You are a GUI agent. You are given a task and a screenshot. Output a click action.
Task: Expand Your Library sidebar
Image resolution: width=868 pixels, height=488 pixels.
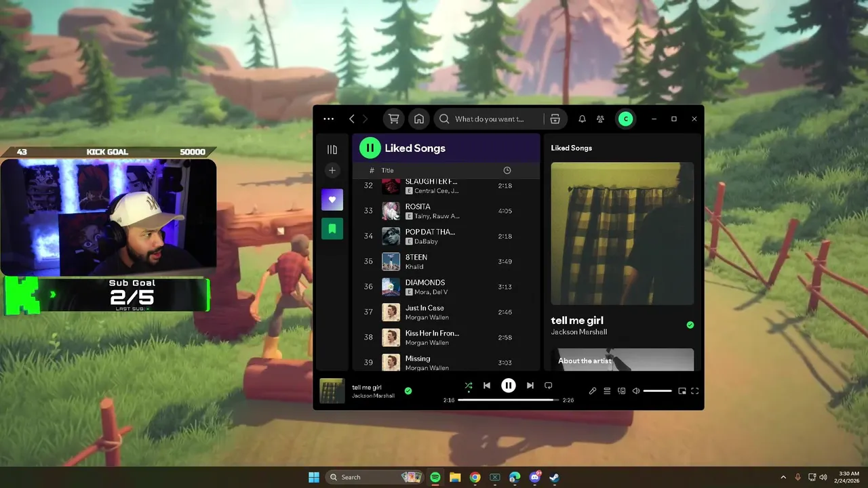tap(332, 149)
